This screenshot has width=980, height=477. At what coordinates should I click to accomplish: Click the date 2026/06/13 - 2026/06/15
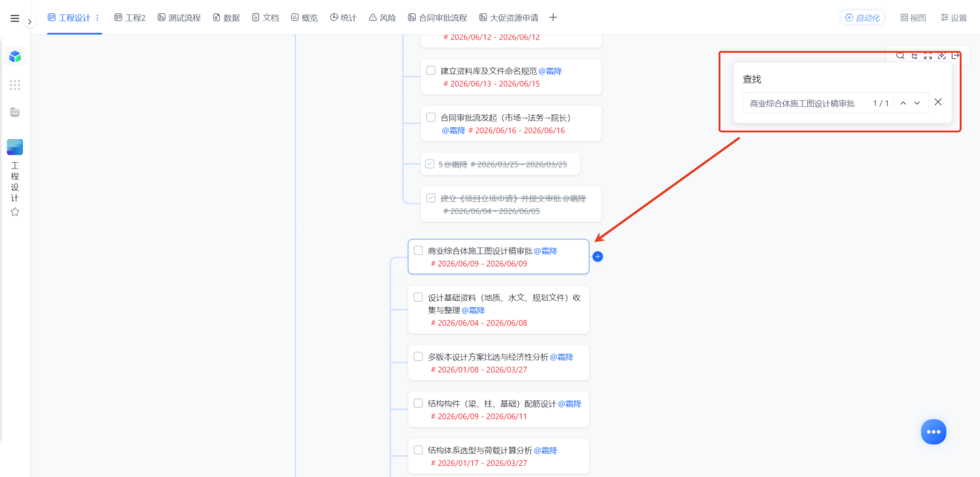(491, 84)
